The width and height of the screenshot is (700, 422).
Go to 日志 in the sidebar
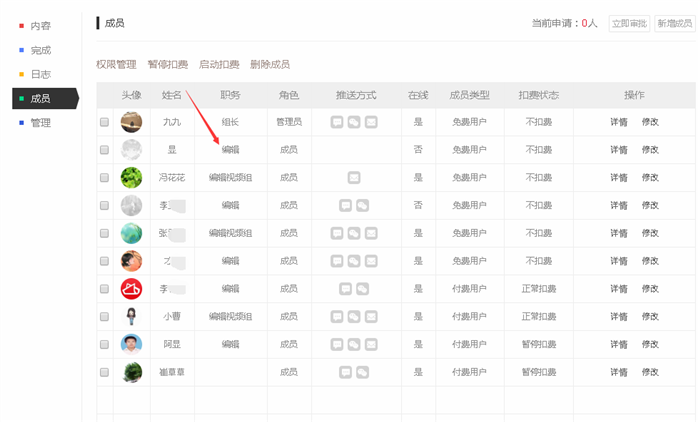(40, 74)
